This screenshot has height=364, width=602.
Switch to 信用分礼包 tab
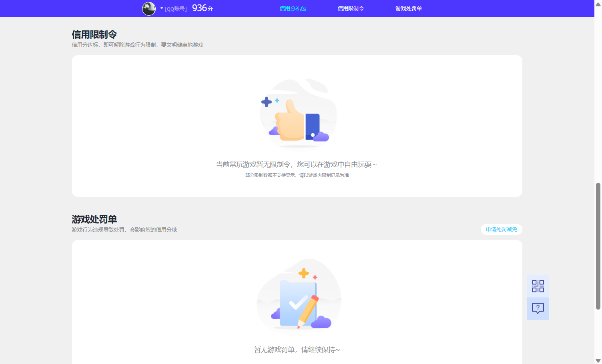tap(293, 8)
